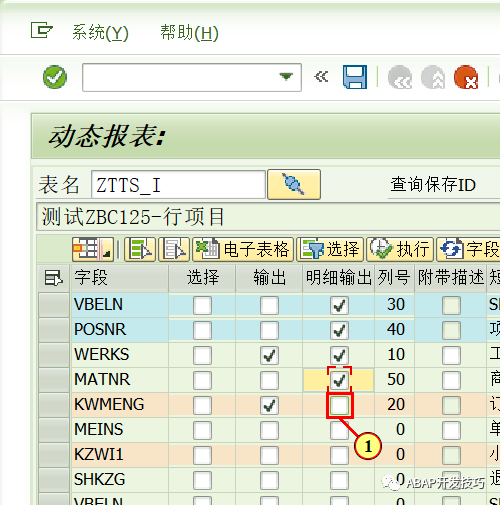Select the KWMENG row selector button
500x505 pixels.
(x=54, y=405)
